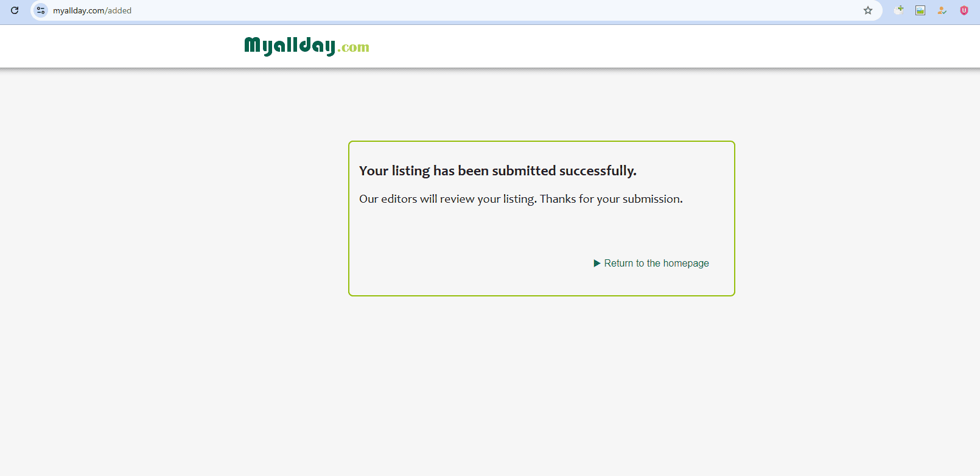Follow the Return to the homepage link

(656, 263)
